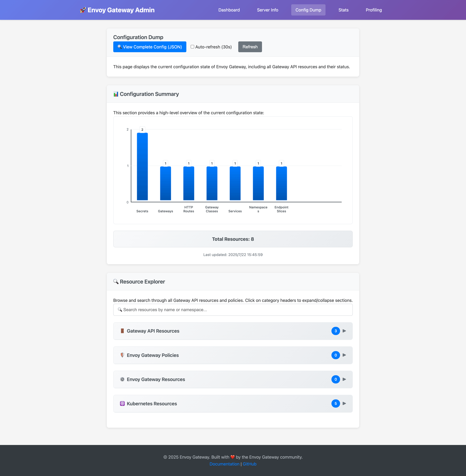Click the door icon on Gateway API Resources
This screenshot has height=476, width=466.
coord(122,331)
